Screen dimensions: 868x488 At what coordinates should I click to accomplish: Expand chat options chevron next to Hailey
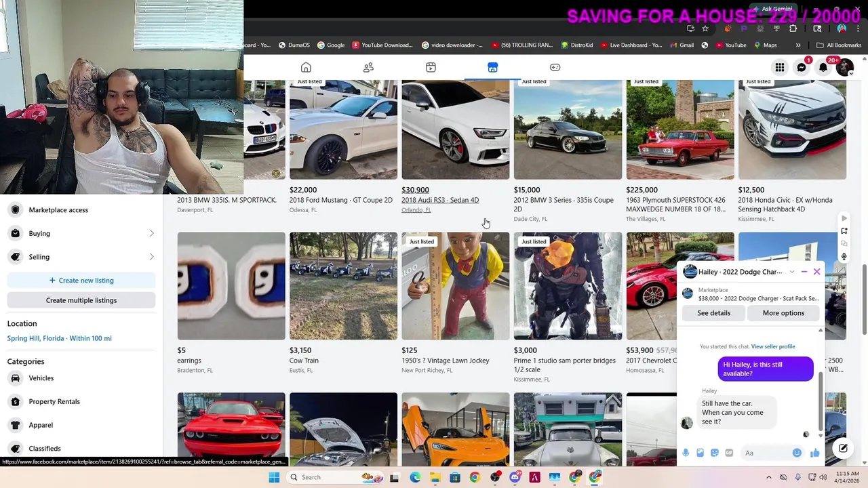coord(791,272)
